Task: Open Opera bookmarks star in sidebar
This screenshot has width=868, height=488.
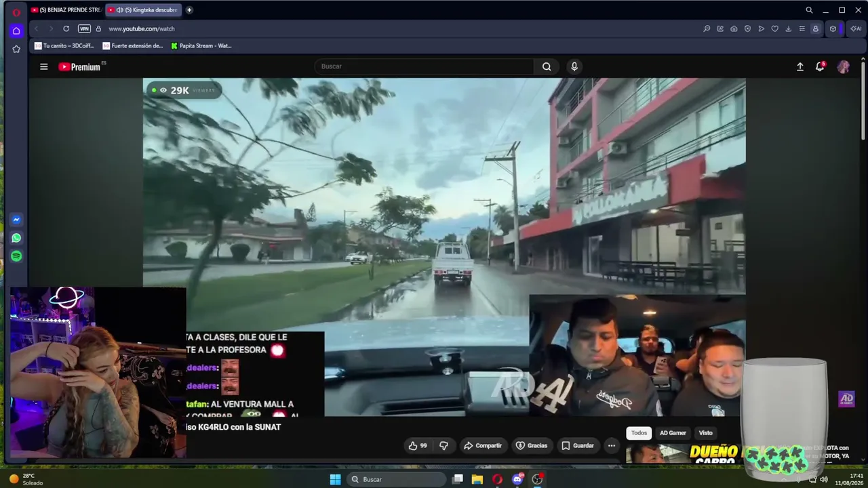Action: coord(16,49)
